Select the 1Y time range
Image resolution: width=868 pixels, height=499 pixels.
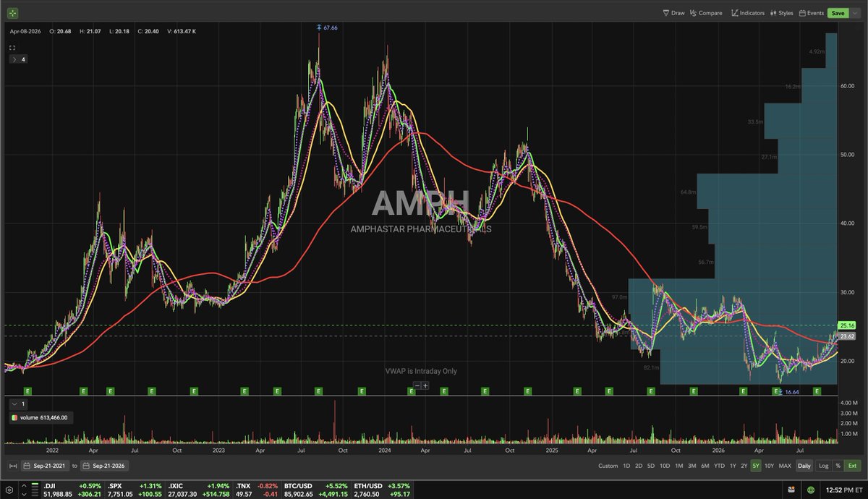pyautogui.click(x=733, y=466)
